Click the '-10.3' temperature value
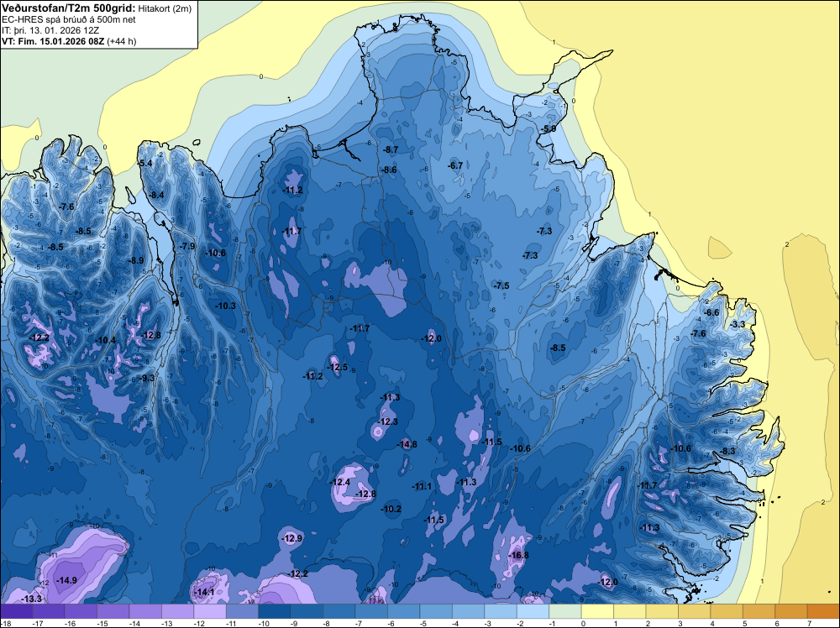 pyautogui.click(x=225, y=306)
